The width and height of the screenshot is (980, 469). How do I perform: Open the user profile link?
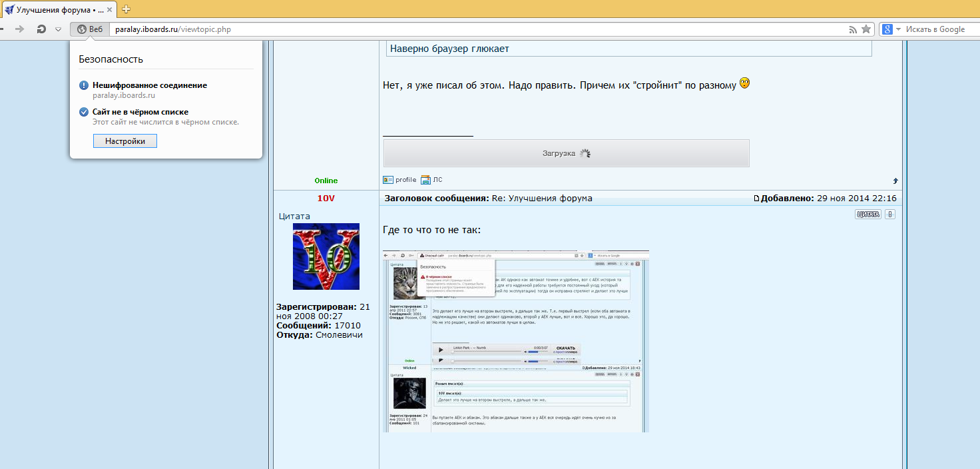[400, 180]
